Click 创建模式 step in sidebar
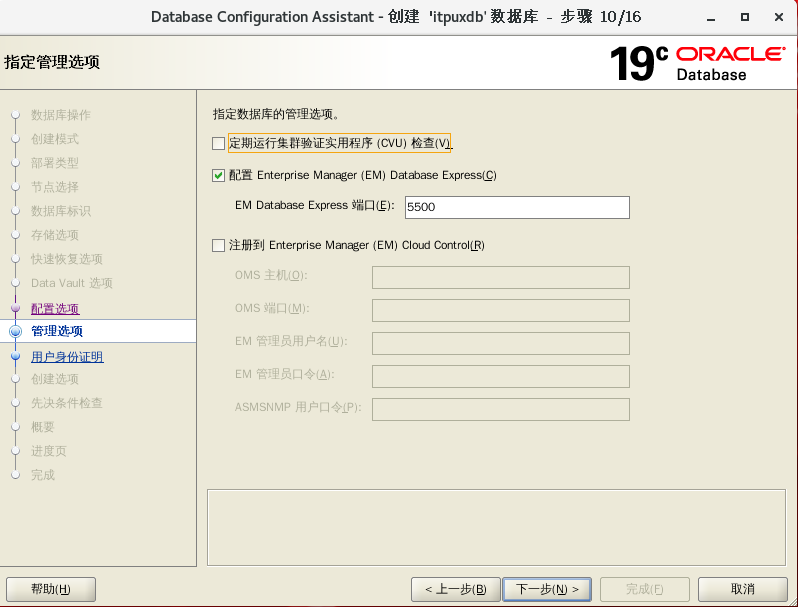The height and width of the screenshot is (607, 798). [x=55, y=139]
